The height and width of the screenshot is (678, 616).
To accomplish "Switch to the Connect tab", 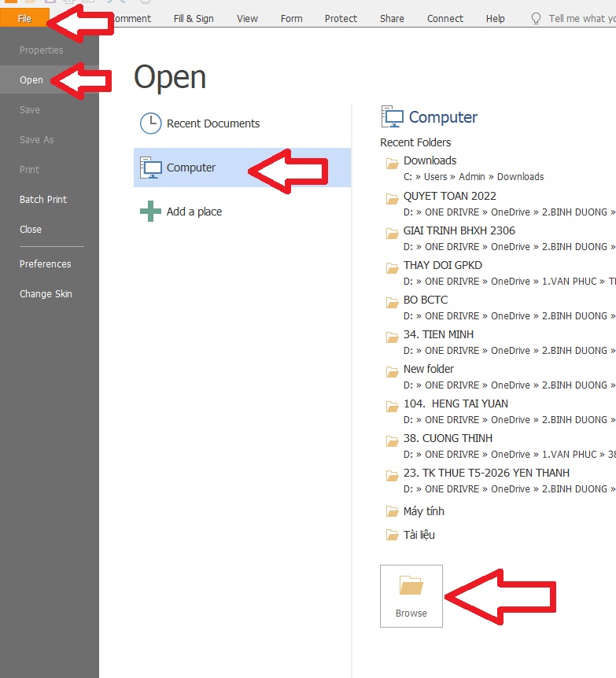I will tap(445, 19).
